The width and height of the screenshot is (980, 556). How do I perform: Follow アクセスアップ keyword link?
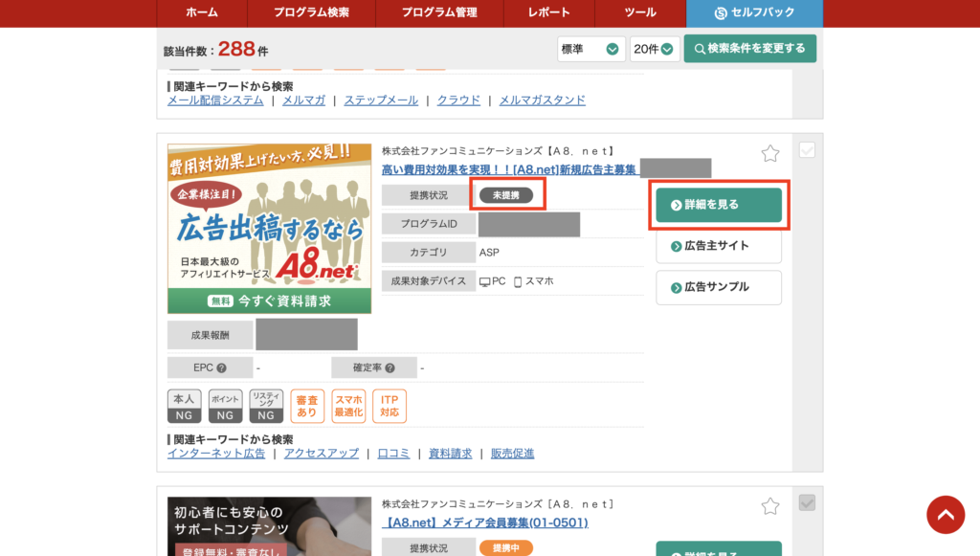tap(322, 454)
